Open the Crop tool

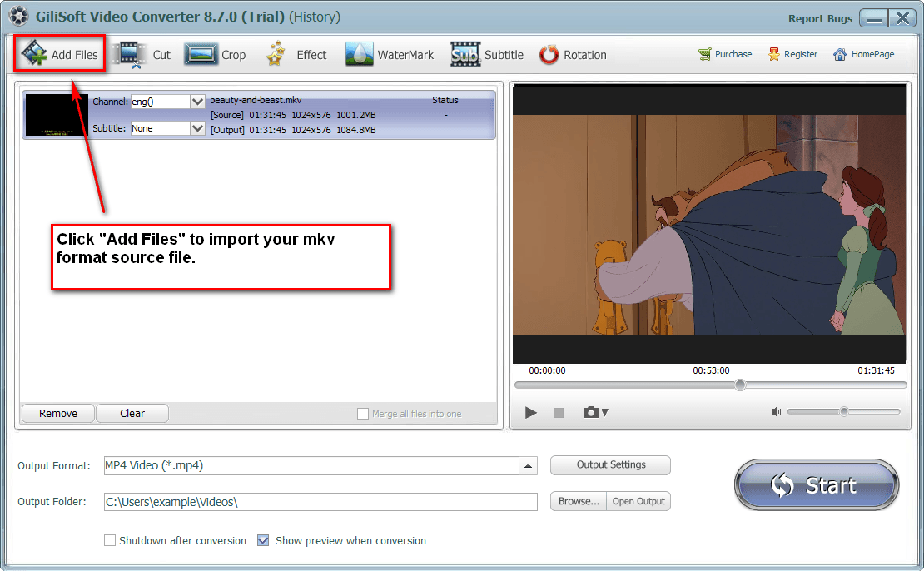click(215, 55)
